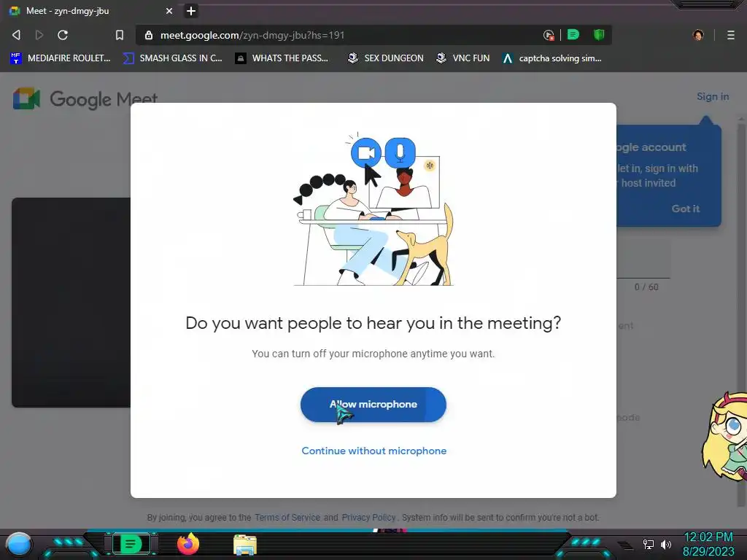Click the green chat extension icon
747x560 pixels.
point(573,35)
